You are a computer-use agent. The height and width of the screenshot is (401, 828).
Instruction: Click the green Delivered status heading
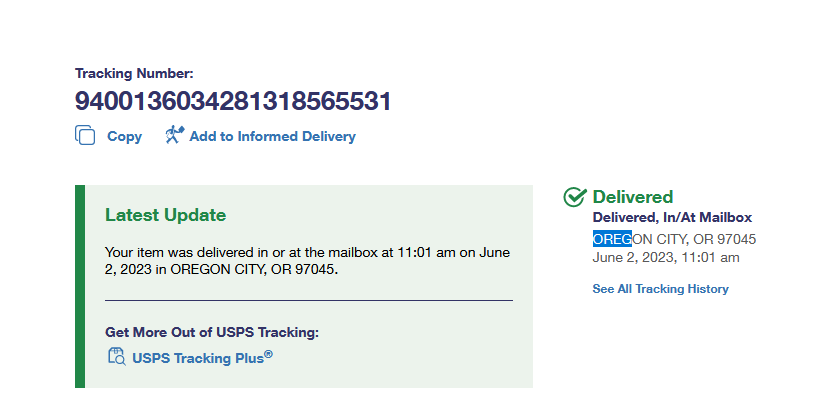[632, 197]
